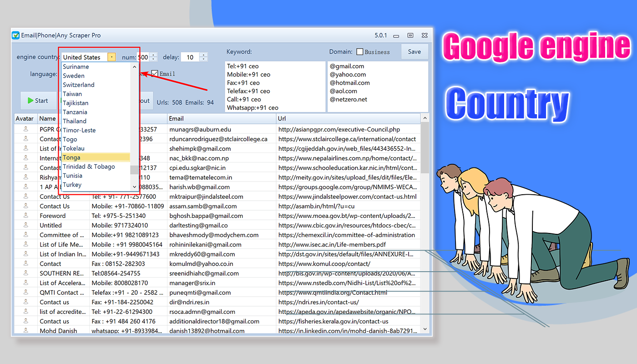Click avatar icon in Committee of... row
The image size is (637, 364).
tap(26, 235)
